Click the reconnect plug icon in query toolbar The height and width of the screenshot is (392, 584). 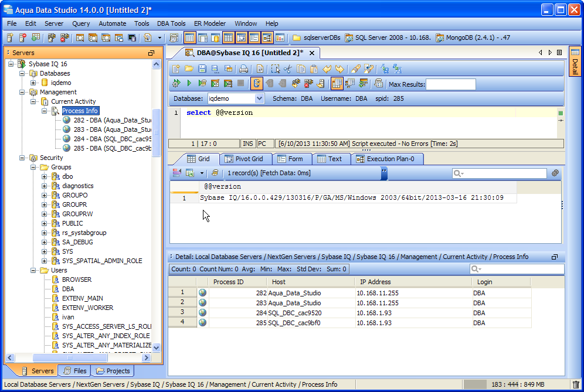(296, 83)
